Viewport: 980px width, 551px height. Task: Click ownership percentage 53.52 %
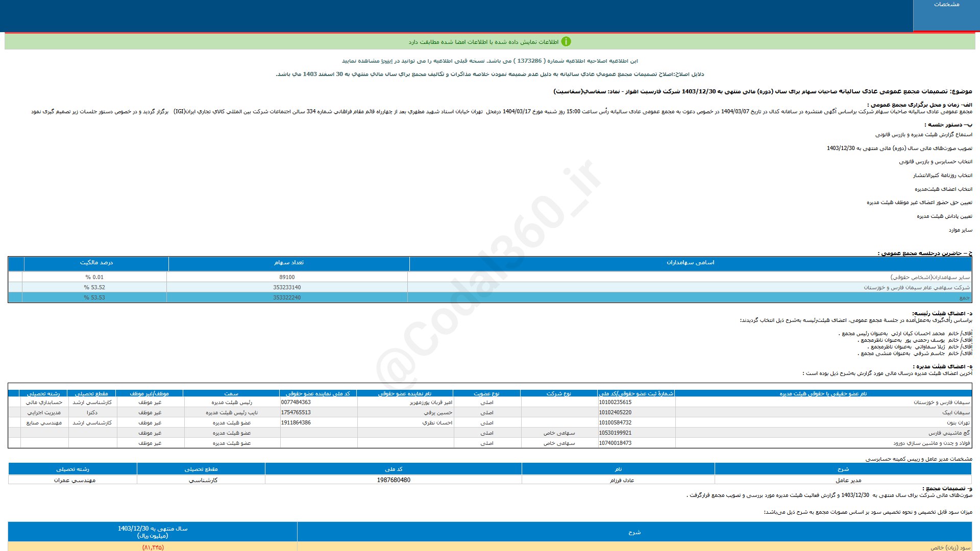94,287
